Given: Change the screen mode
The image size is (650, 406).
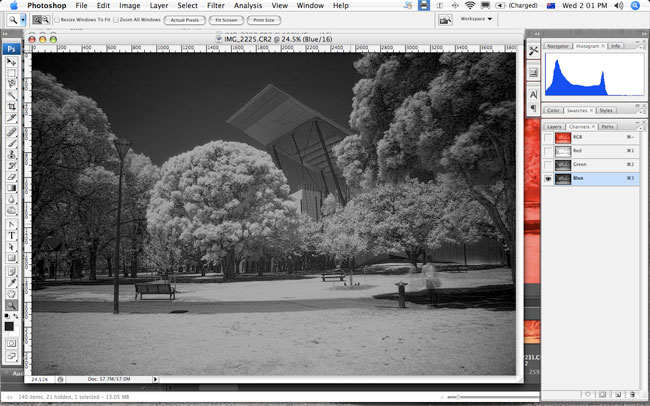Looking at the screenshot, I should [12, 356].
